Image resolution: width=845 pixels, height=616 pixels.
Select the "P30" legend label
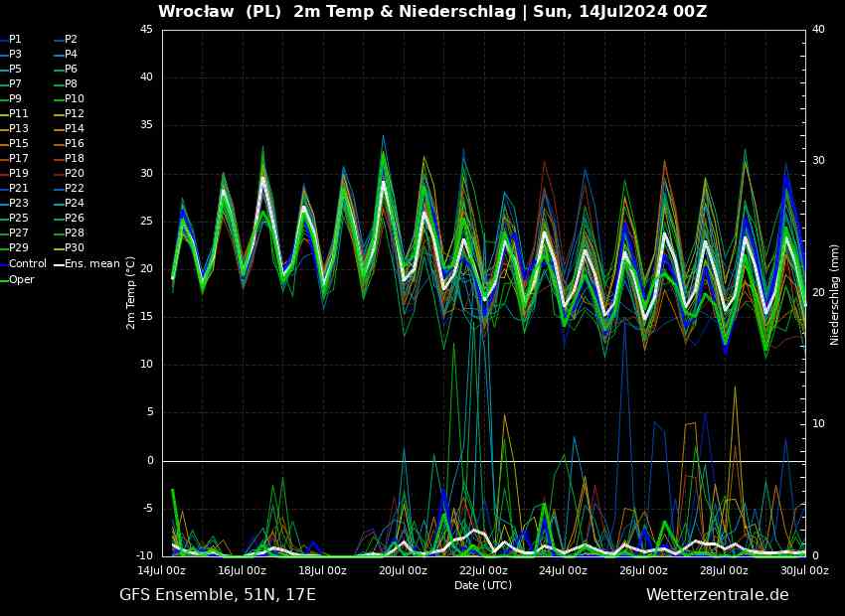[75, 247]
